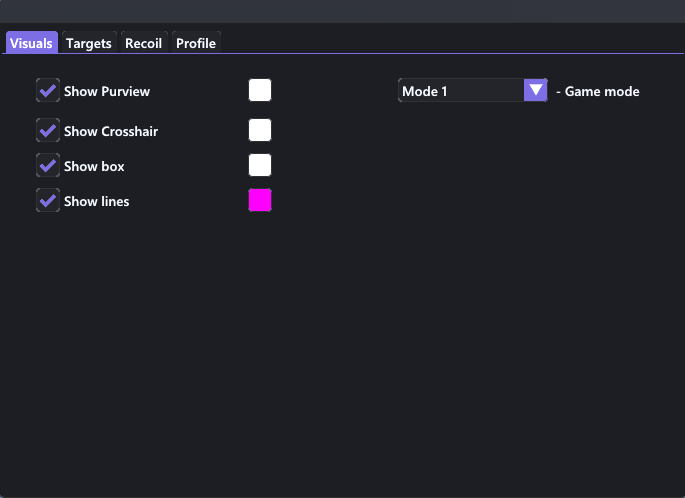
Task: Open the white color swatch for Purview
Action: (x=260, y=90)
